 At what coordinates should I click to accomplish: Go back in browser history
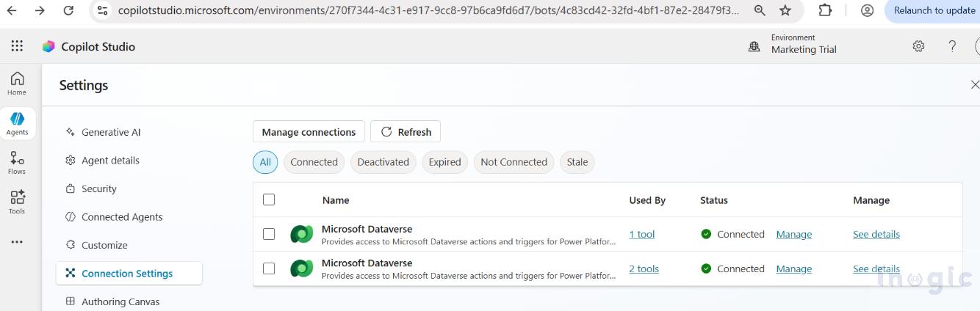pyautogui.click(x=12, y=11)
